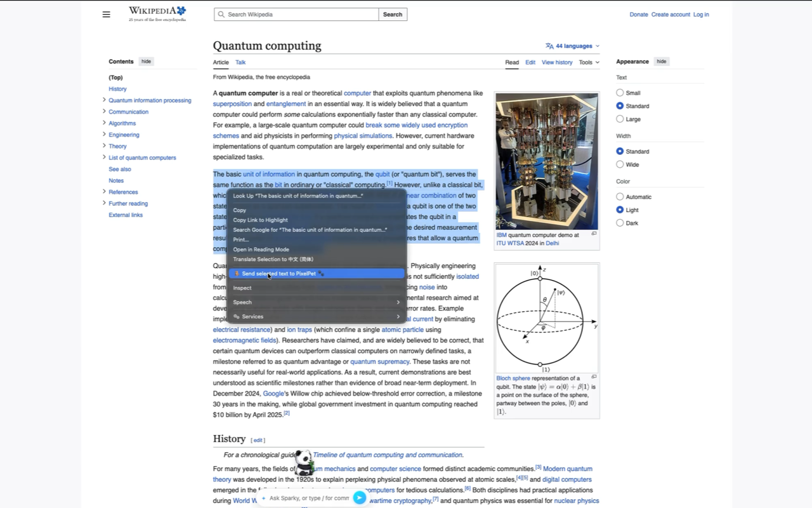Viewport: 812px width, 508px height.
Task: Click the magnifier icon in the search box
Action: click(221, 14)
